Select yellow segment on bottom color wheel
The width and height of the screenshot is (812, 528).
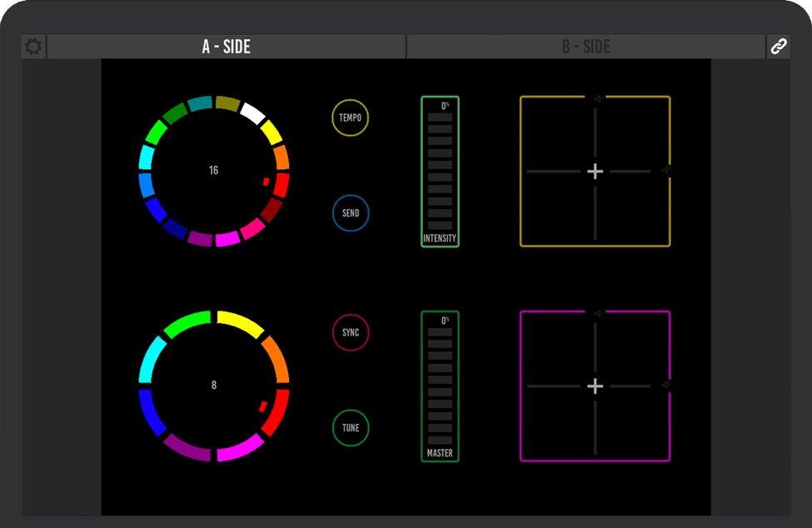[x=240, y=321]
